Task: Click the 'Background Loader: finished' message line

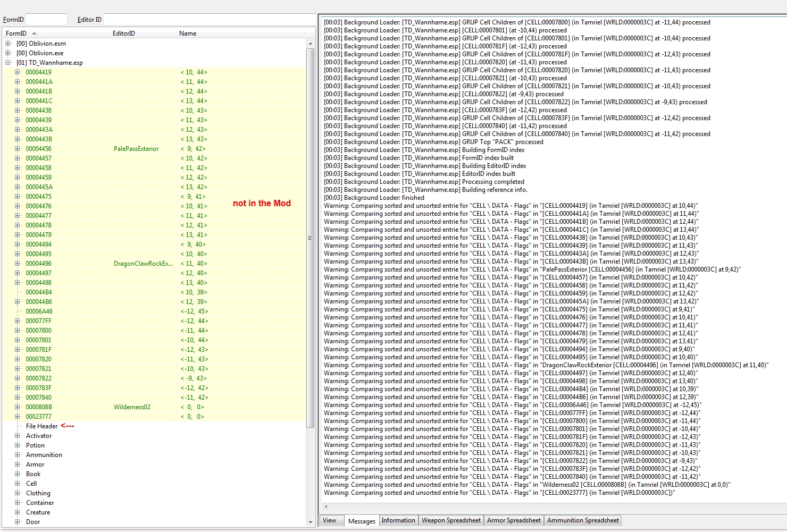Action: pos(374,198)
